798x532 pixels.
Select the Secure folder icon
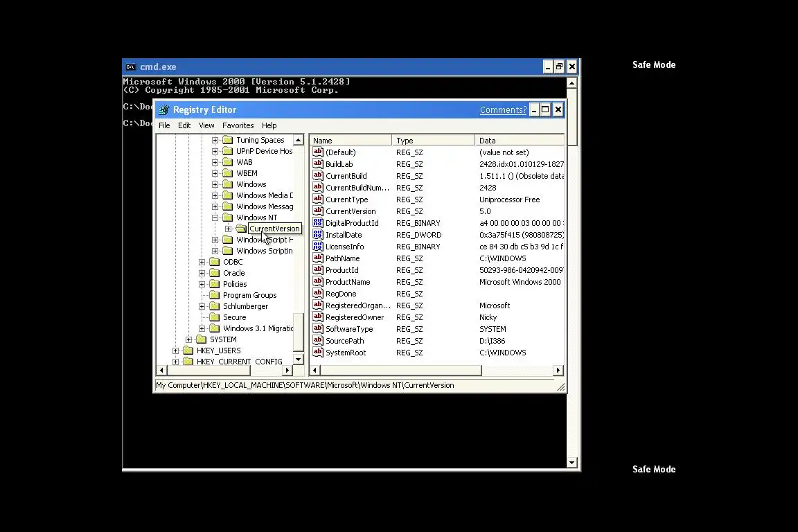[x=214, y=317]
